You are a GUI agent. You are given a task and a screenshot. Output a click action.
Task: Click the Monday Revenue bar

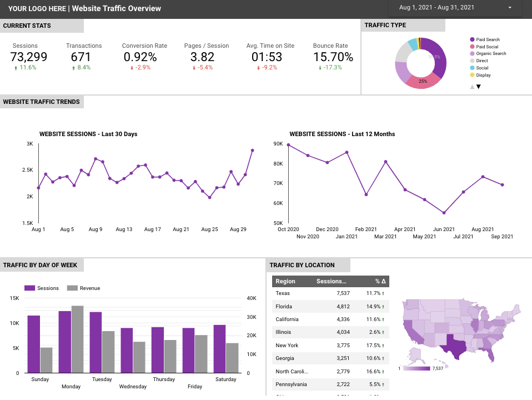77,339
